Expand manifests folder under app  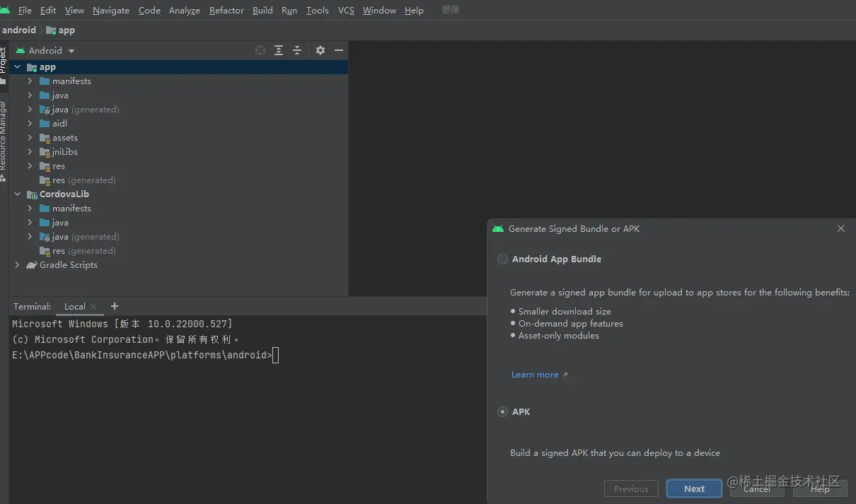(30, 81)
